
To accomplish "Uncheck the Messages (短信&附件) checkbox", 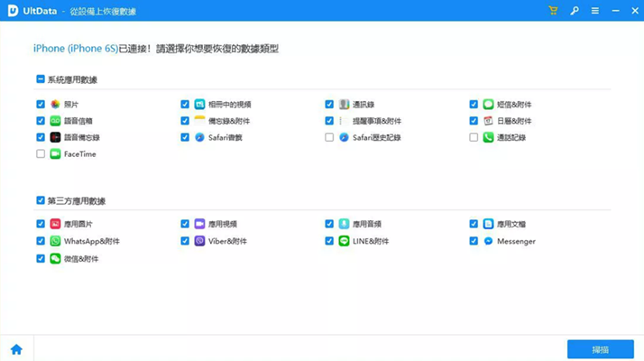I will [x=474, y=105].
